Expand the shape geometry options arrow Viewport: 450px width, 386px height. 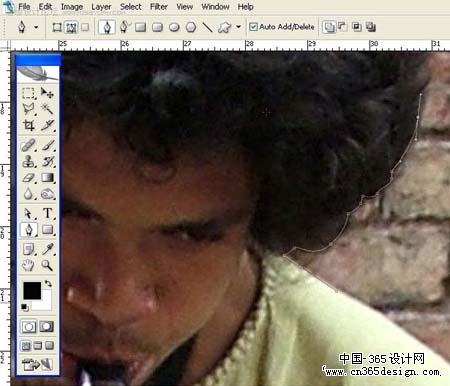tap(238, 27)
